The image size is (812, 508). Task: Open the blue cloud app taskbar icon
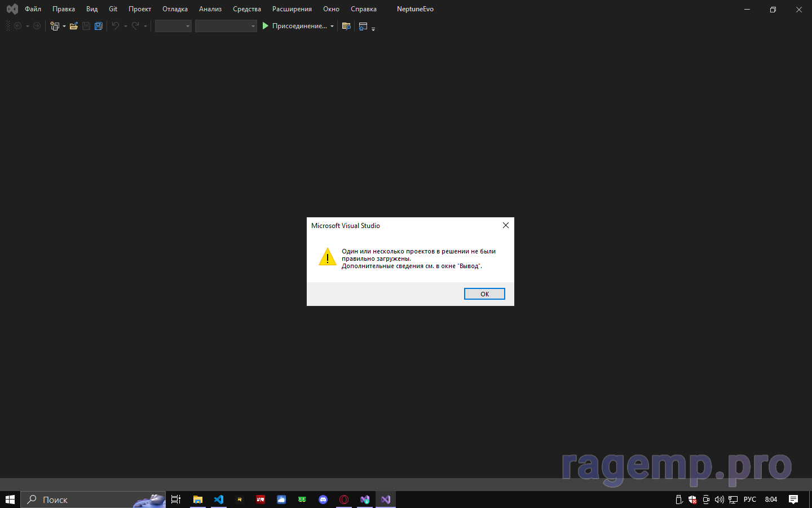click(281, 500)
